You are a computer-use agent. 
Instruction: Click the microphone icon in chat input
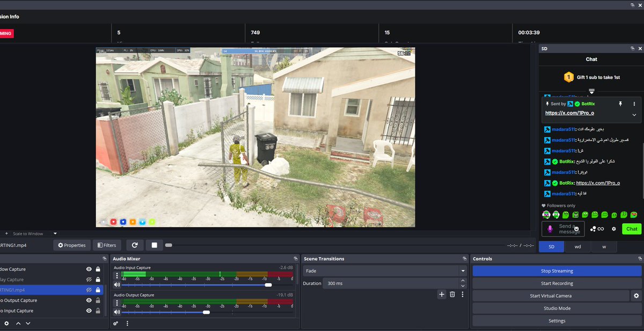[x=550, y=229]
